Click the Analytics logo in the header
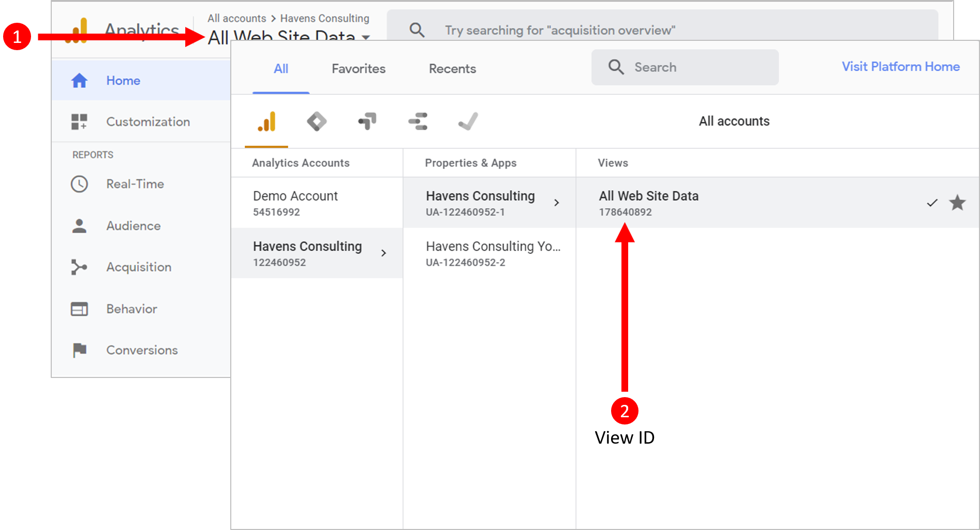 77,30
